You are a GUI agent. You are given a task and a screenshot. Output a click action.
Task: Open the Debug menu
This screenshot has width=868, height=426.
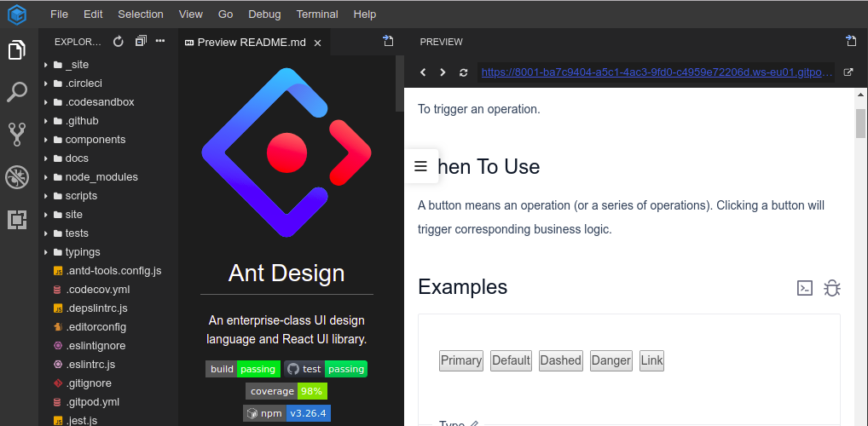click(264, 14)
